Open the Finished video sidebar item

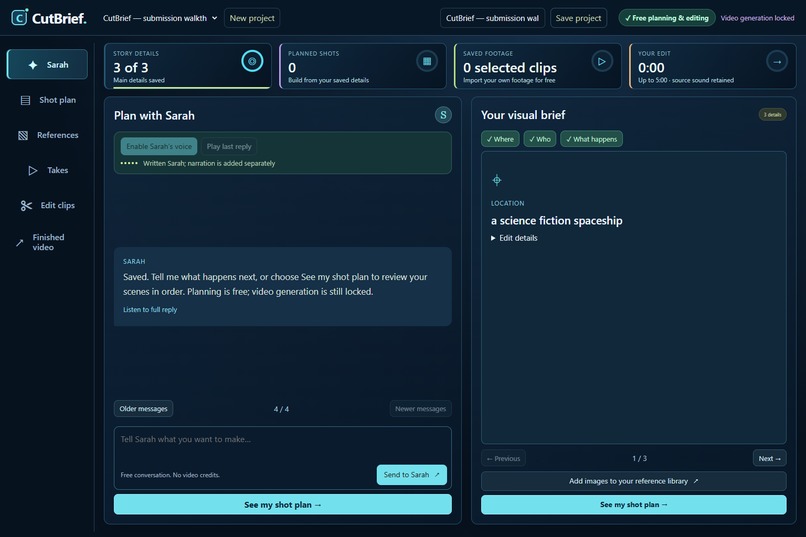click(x=47, y=243)
